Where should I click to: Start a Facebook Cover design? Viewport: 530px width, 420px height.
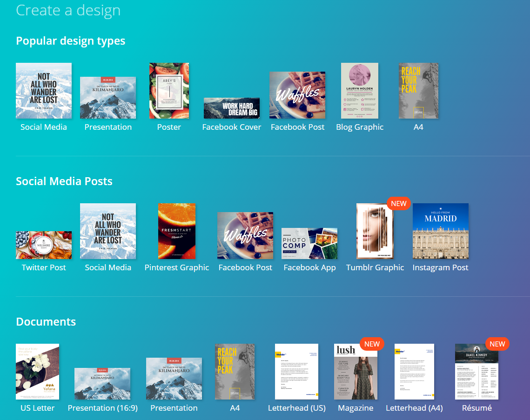point(232,108)
